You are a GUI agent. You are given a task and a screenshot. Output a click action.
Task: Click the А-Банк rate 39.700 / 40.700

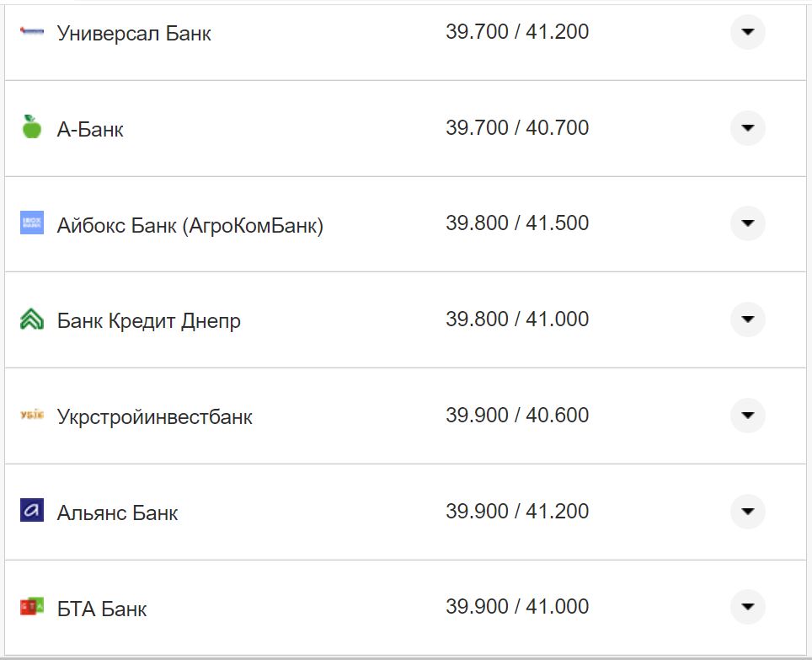coord(517,128)
